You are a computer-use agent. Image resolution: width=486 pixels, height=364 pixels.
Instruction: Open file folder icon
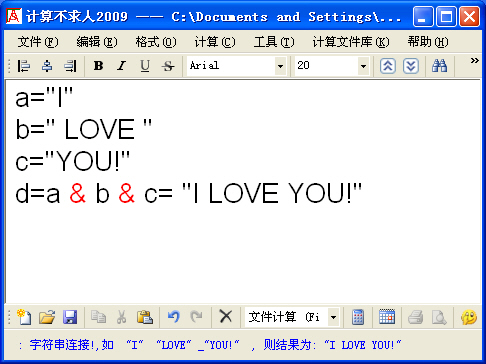(47, 317)
